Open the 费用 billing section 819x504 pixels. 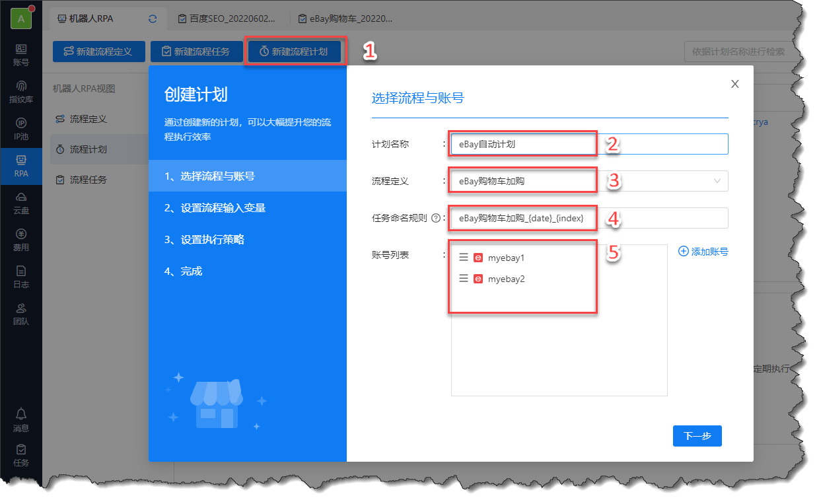(21, 239)
